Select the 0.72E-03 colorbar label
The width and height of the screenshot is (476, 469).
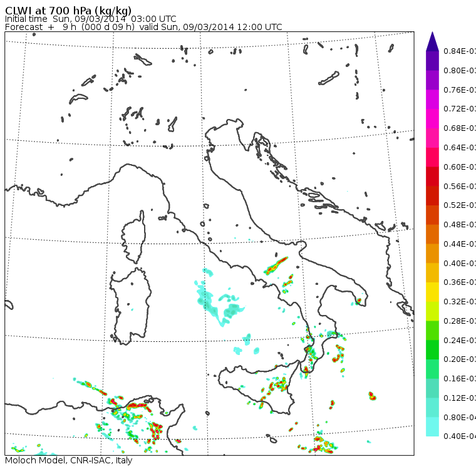coord(460,109)
